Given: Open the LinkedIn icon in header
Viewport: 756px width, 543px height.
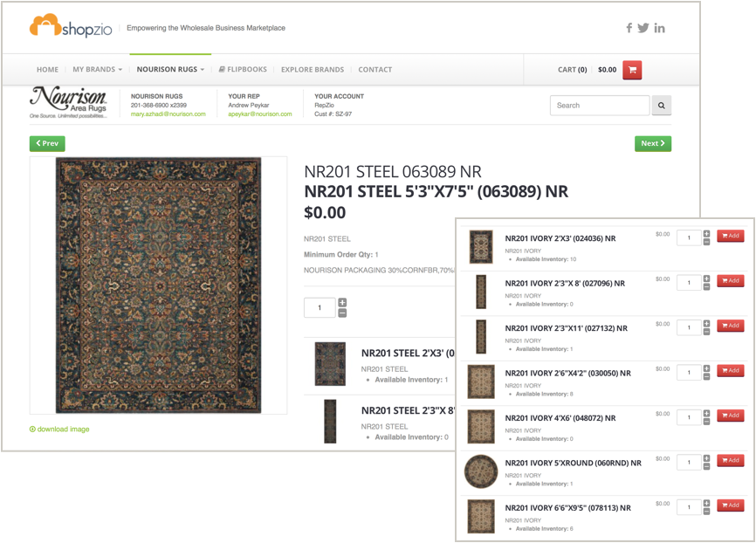Looking at the screenshot, I should pyautogui.click(x=660, y=29).
